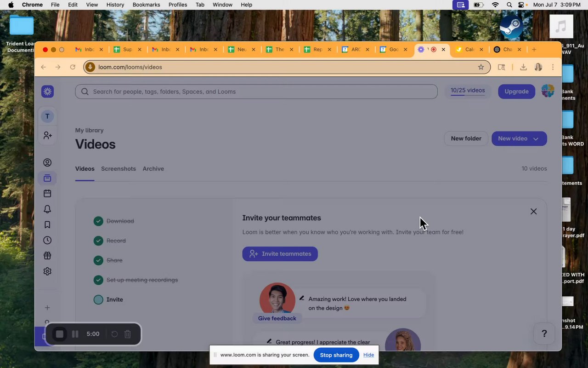Restart the recording with the redo icon

pos(114,334)
